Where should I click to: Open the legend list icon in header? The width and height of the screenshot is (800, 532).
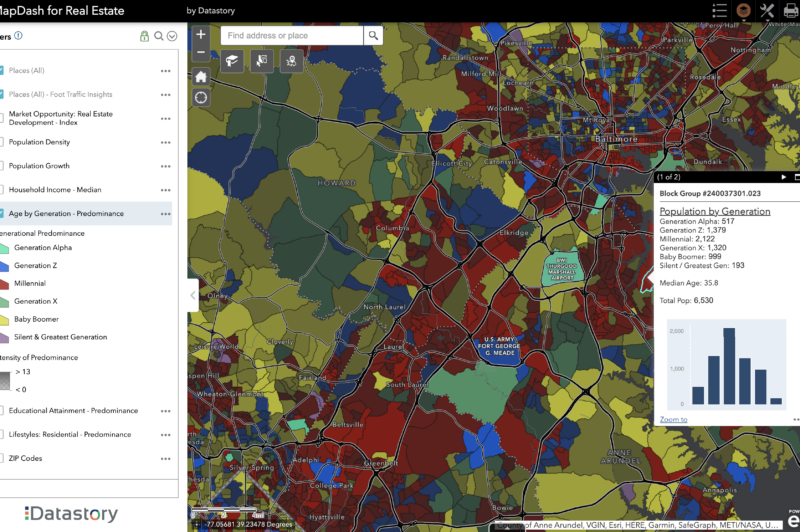pos(719,10)
